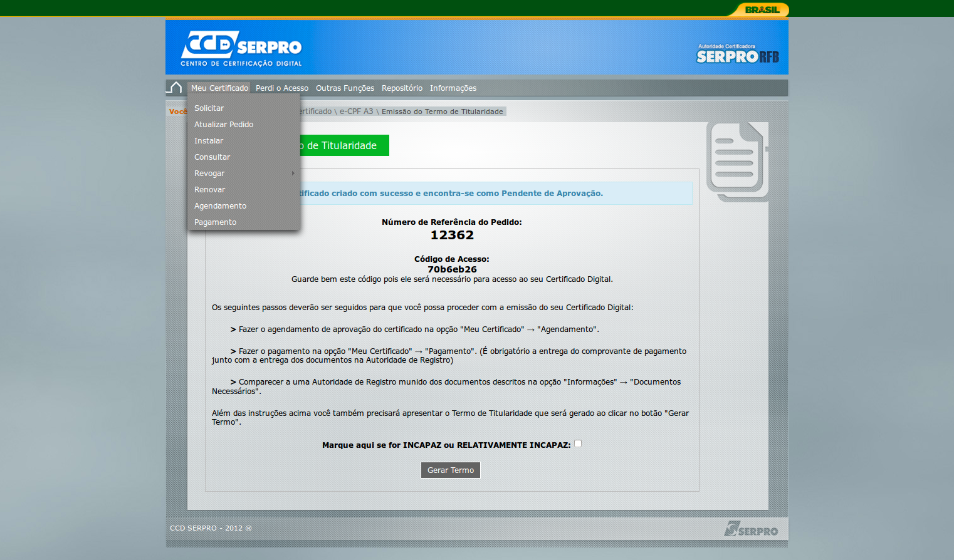The width and height of the screenshot is (954, 560).
Task: Check the INCAPAZ ou RELATIVAMENTE INCAPAZ checkbox
Action: pos(578,443)
